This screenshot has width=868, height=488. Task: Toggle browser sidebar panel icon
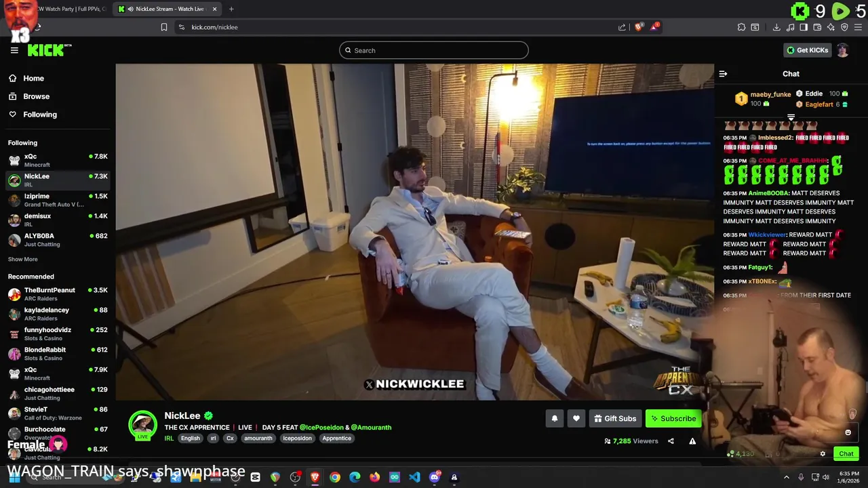(804, 27)
